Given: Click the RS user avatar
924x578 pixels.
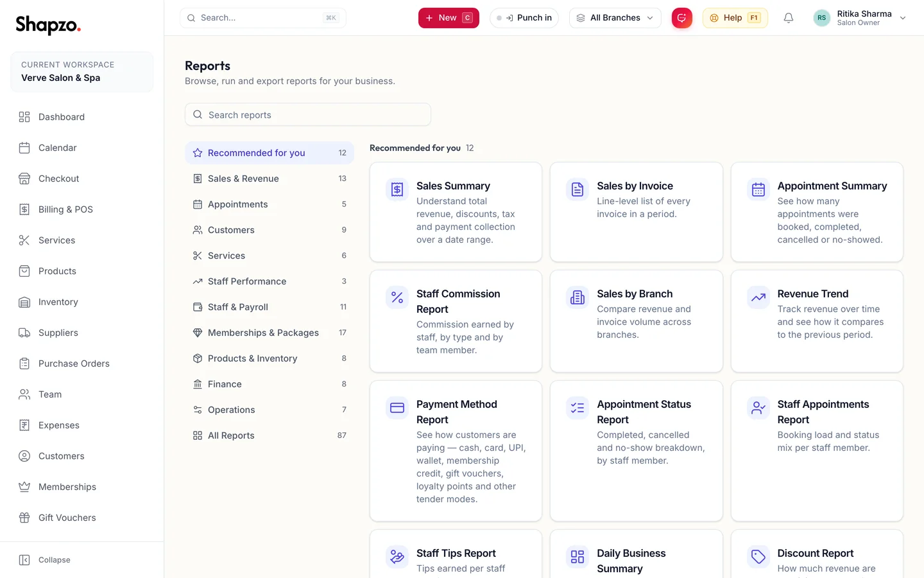Looking at the screenshot, I should [x=821, y=18].
